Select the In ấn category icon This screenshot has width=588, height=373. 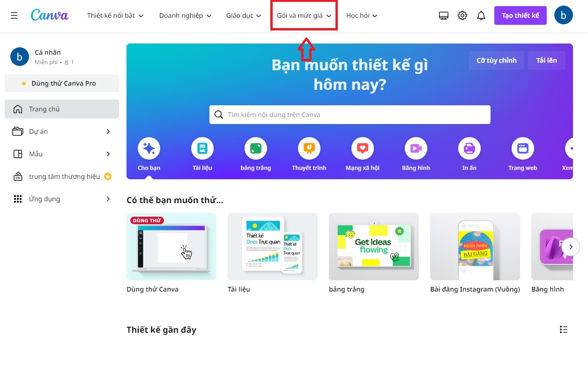tap(469, 149)
